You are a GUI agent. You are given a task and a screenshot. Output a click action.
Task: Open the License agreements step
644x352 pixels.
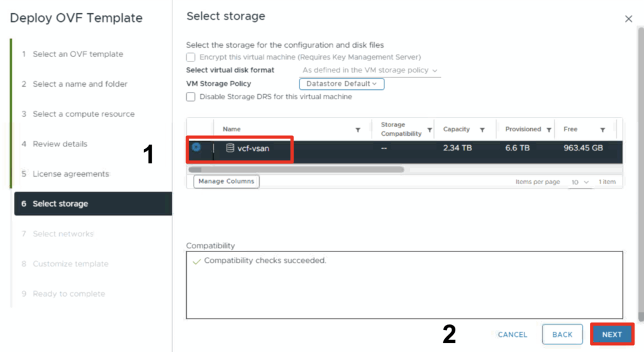tap(70, 174)
